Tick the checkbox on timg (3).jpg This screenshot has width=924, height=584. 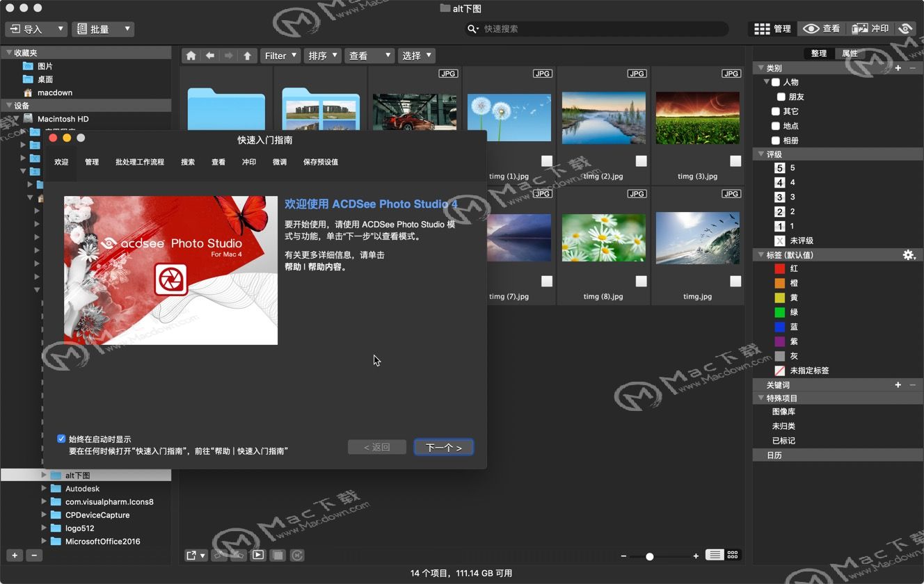point(735,161)
